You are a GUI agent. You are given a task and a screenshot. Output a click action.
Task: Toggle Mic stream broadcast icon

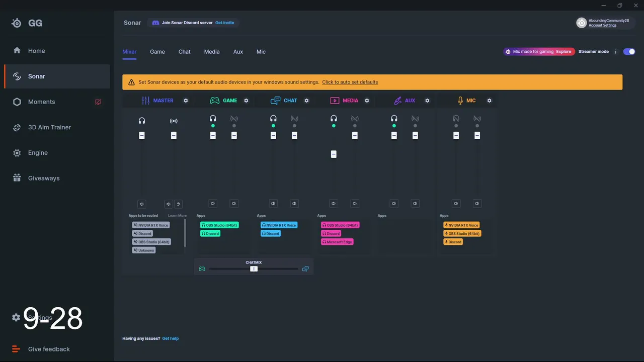pyautogui.click(x=477, y=119)
